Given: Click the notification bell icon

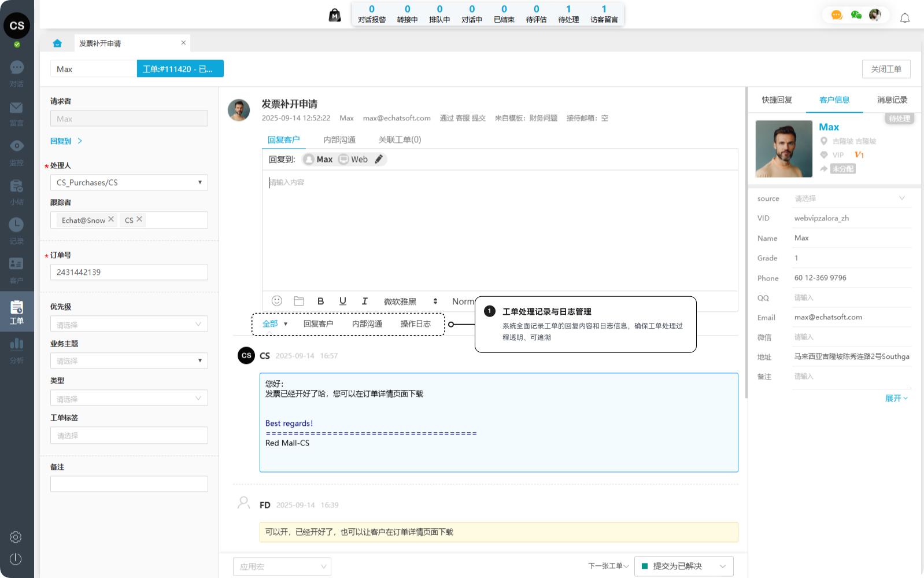Looking at the screenshot, I should point(905,18).
